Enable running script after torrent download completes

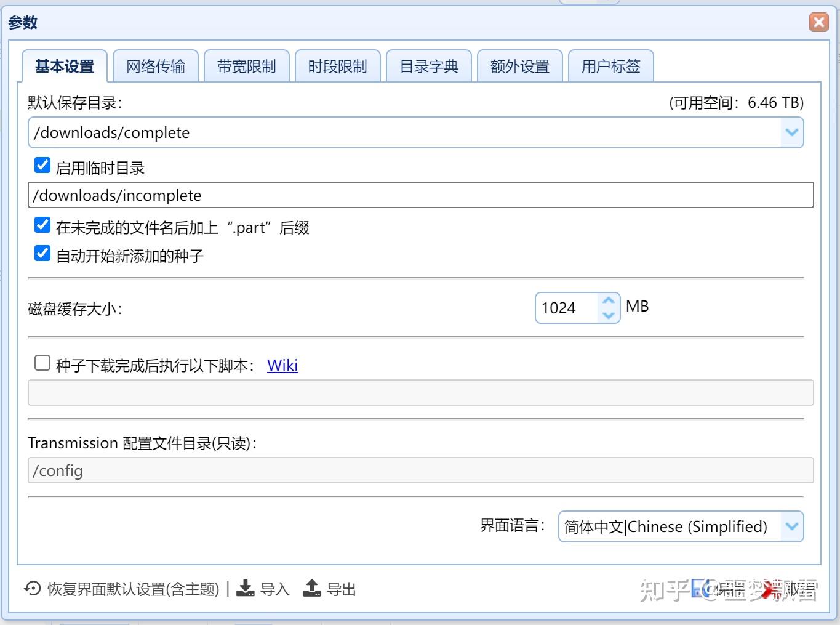click(x=42, y=363)
